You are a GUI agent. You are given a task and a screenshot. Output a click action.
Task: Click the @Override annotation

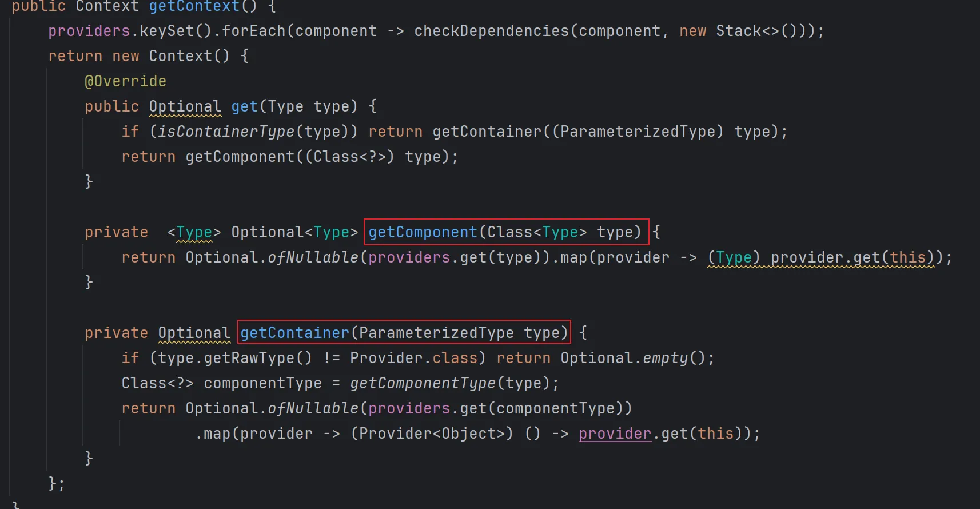(125, 81)
